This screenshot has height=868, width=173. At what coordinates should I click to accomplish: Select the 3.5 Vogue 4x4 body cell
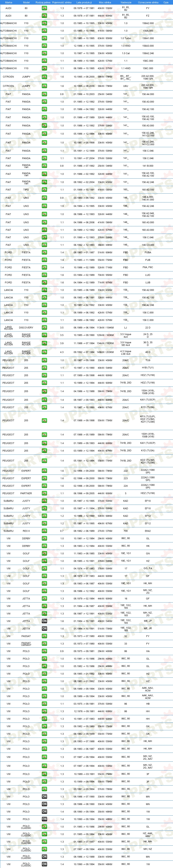pyautogui.click(x=126, y=336)
